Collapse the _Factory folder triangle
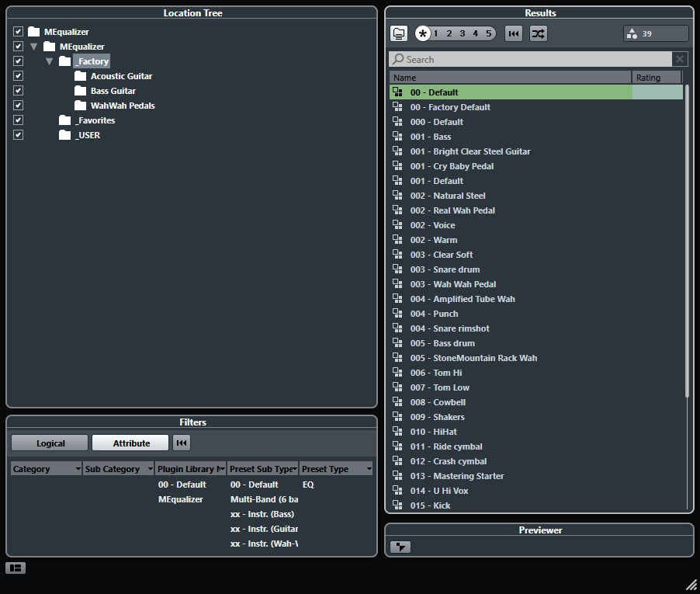 pos(50,61)
